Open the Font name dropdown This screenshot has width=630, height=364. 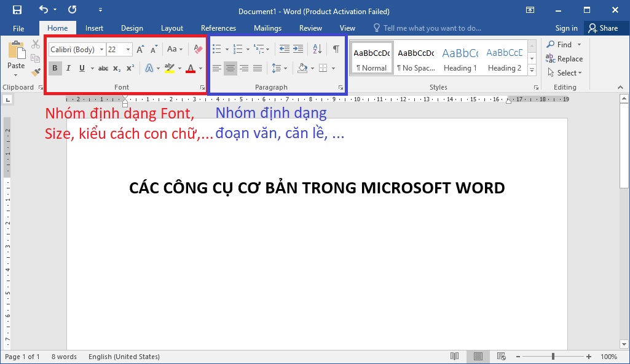[x=101, y=49]
